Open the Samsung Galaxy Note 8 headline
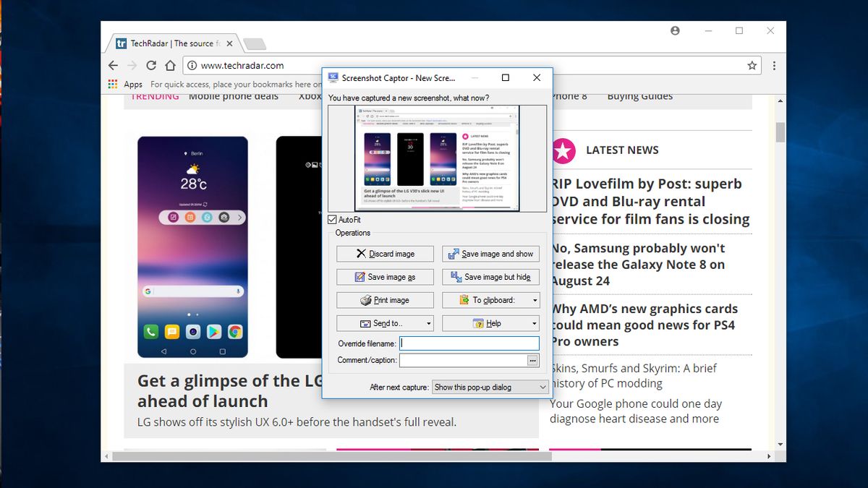 point(637,265)
